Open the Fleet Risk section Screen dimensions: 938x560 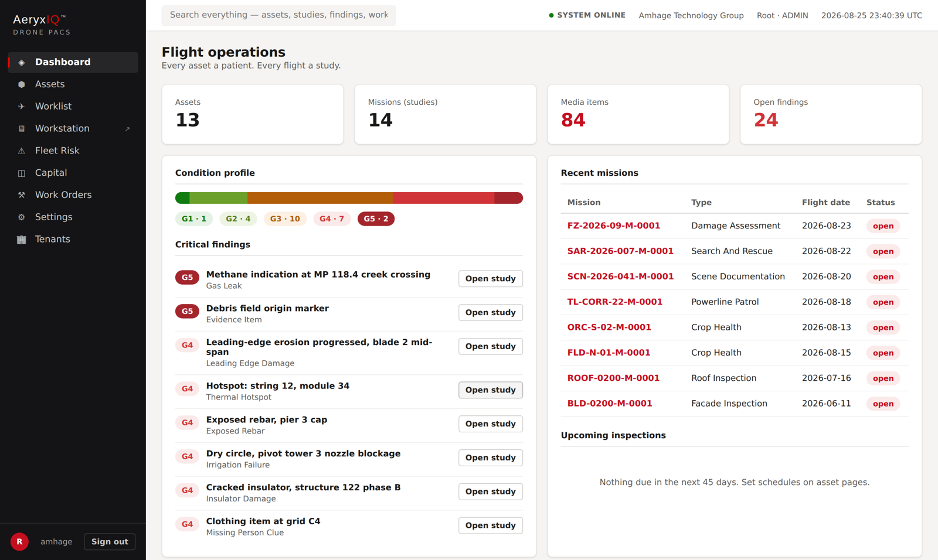(x=73, y=151)
